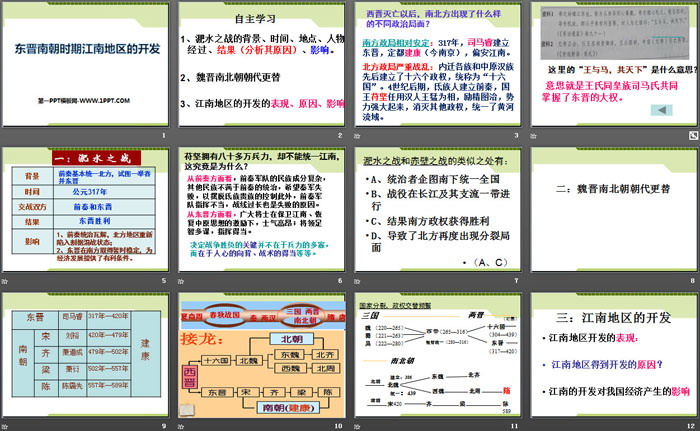This screenshot has width=700, height=431.
Task: Click slide number 2 label
Action: pos(340,135)
